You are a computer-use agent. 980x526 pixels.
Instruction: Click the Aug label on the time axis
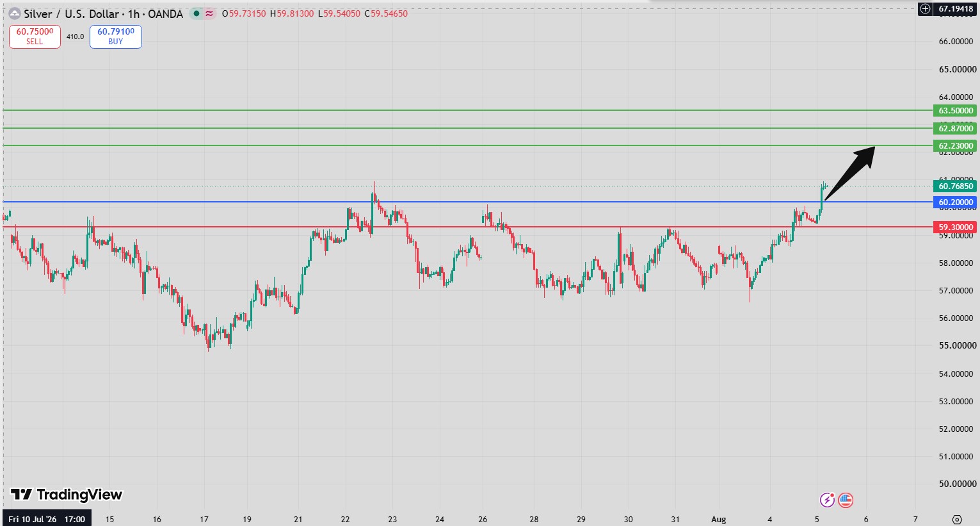coord(719,520)
